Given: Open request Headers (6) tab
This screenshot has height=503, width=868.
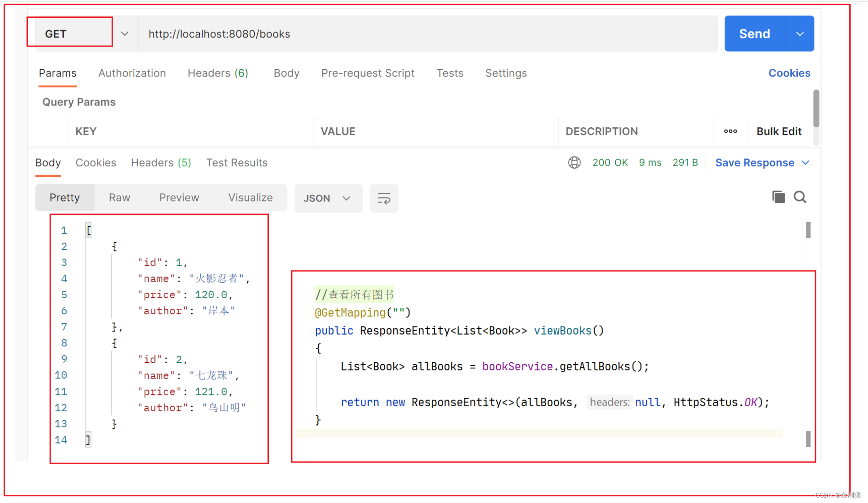Looking at the screenshot, I should tap(218, 73).
